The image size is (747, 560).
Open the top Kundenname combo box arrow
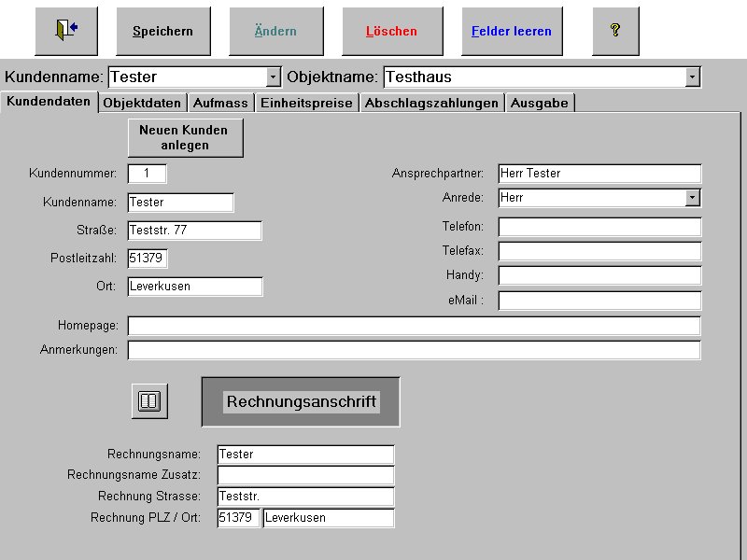coord(273,77)
